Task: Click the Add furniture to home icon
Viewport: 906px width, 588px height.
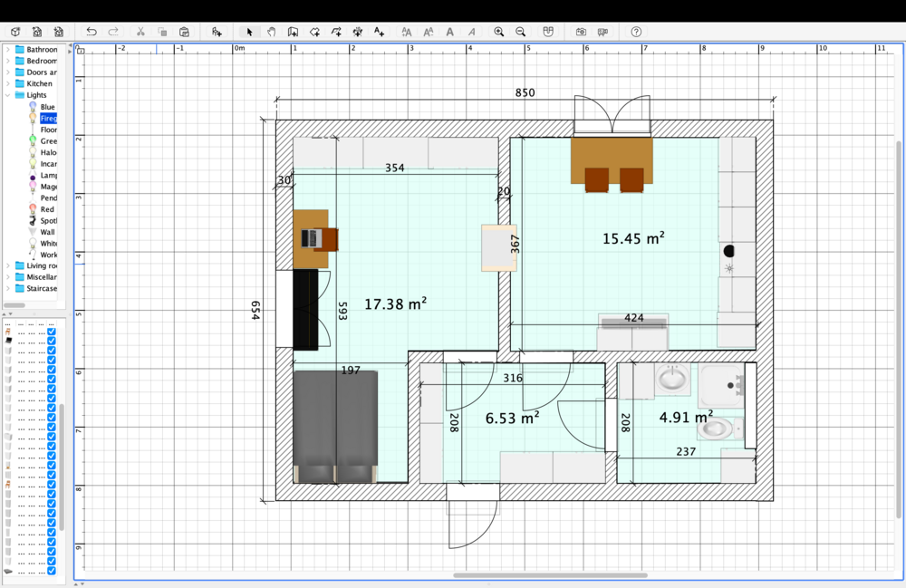Action: click(217, 32)
